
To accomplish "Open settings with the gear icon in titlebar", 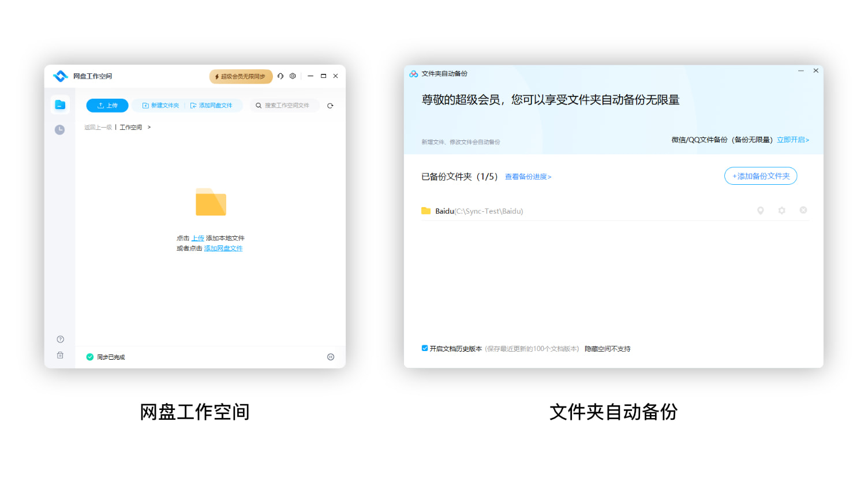I will pyautogui.click(x=293, y=76).
